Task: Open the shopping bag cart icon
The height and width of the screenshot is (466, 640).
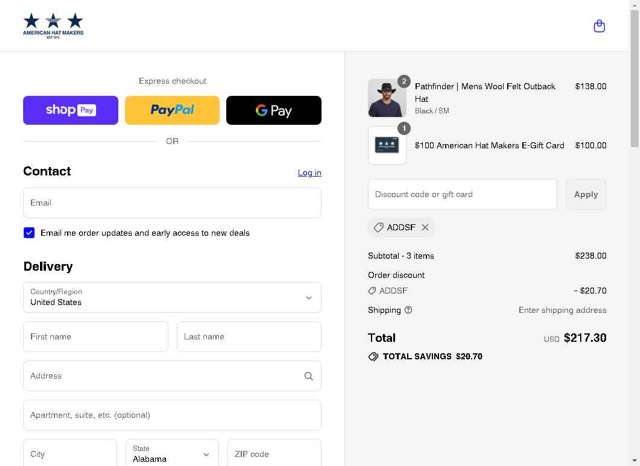Action: [599, 26]
